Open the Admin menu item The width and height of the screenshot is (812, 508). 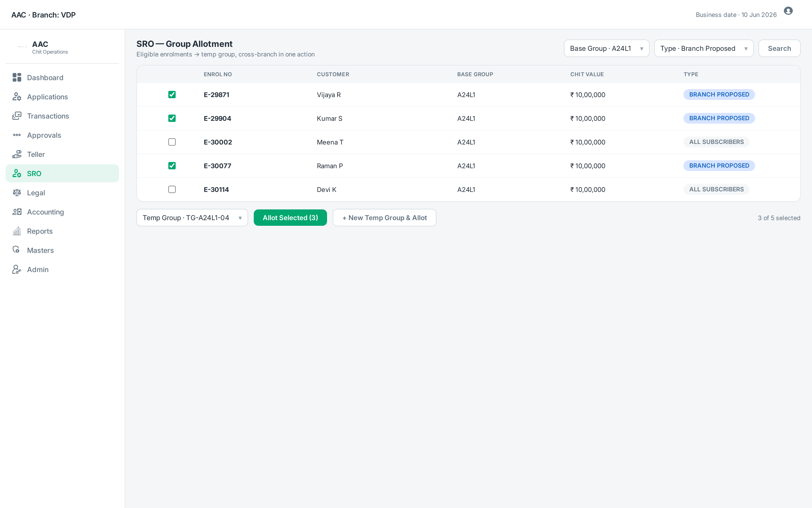point(62,269)
